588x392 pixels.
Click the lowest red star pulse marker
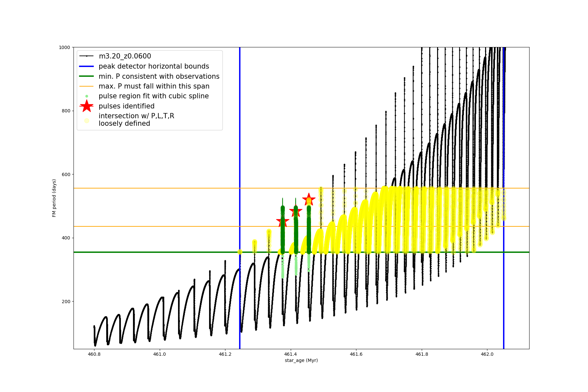click(283, 222)
